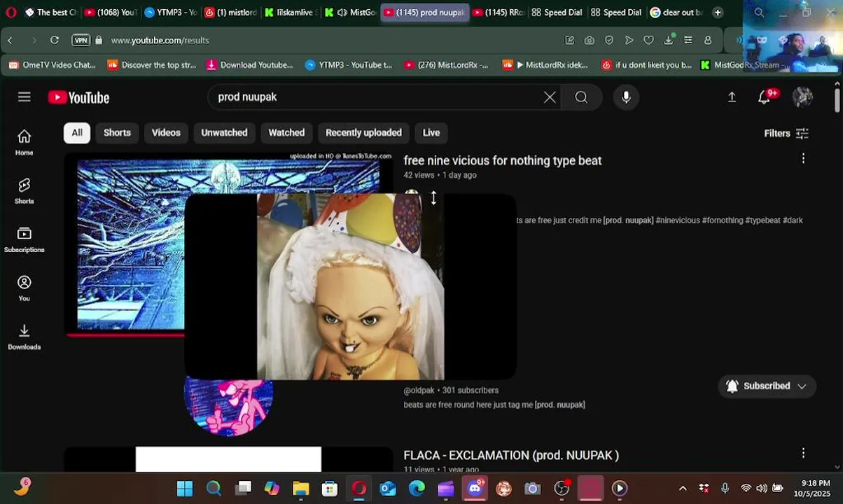Switch to the (1068) YouTube tab
The image size is (843, 504).
(109, 13)
